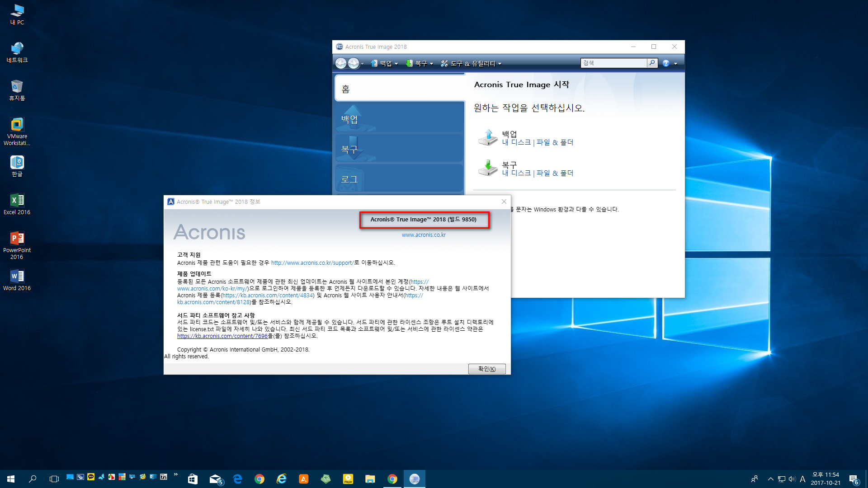Toggle the IME language indicator A
This screenshot has height=488, width=868.
click(x=803, y=479)
